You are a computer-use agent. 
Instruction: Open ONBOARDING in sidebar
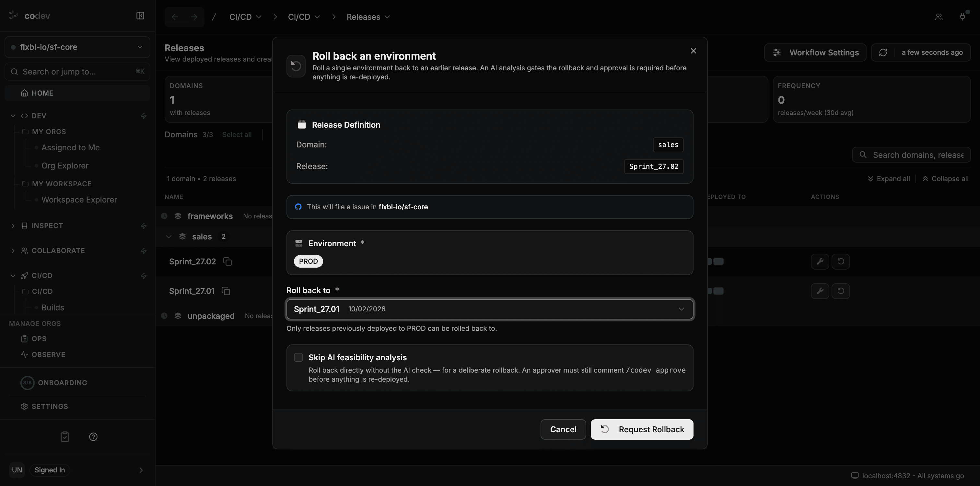63,383
